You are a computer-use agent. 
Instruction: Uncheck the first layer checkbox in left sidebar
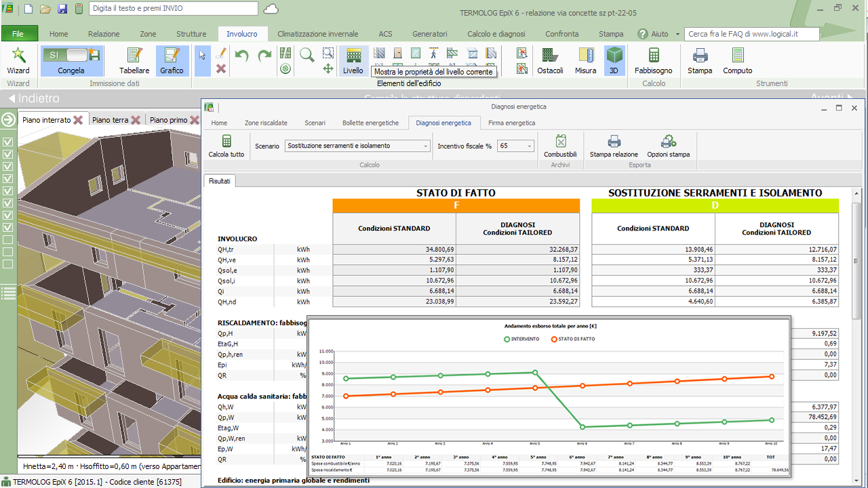click(9, 142)
